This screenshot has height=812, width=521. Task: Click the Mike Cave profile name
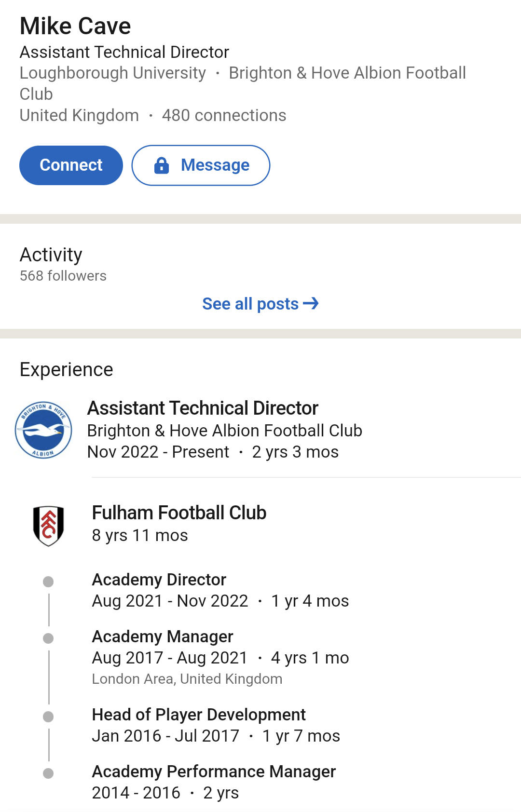coord(75,26)
